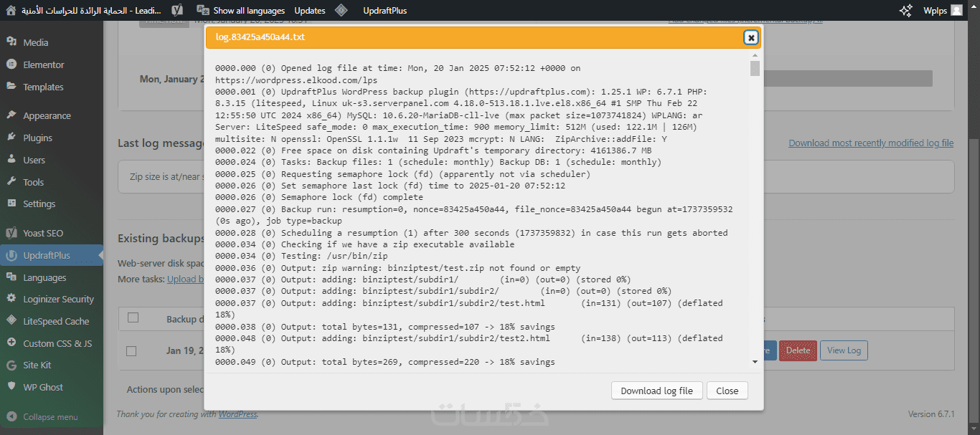Close the log dialog with the X button
This screenshot has height=435, width=980.
click(750, 37)
